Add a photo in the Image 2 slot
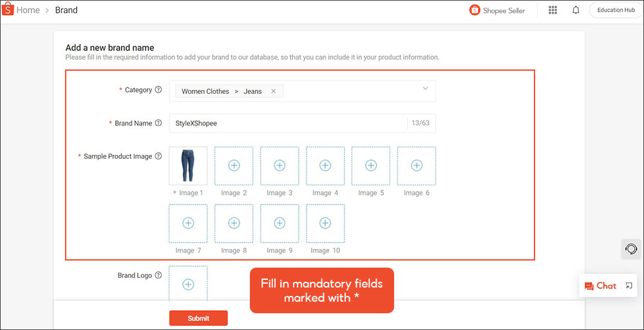644x330 pixels. (x=234, y=166)
